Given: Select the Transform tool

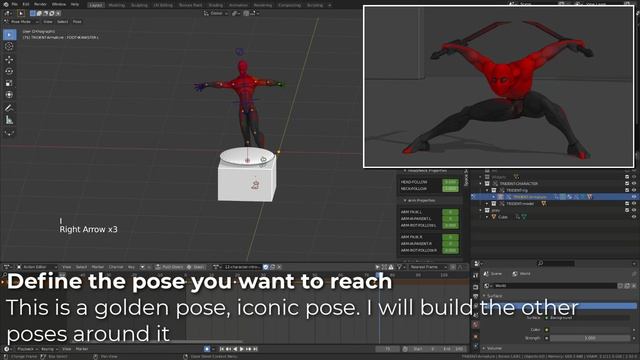Looking at the screenshot, I should 9,95.
